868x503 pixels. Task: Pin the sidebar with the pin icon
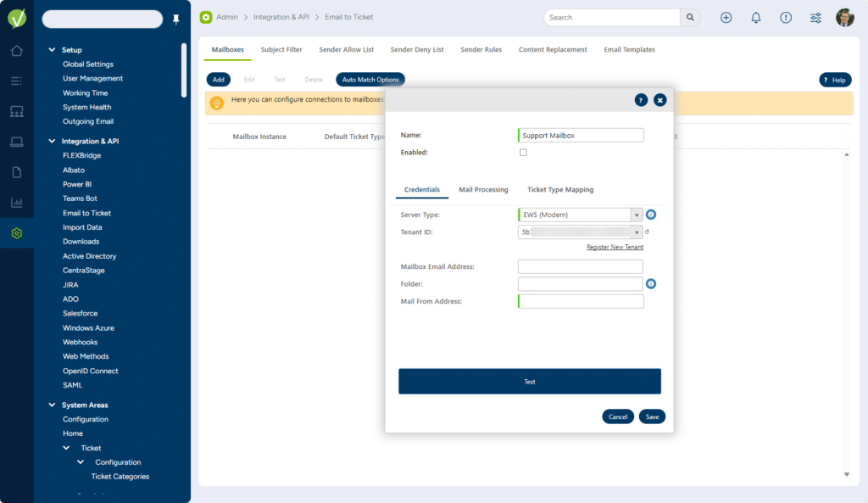(176, 20)
